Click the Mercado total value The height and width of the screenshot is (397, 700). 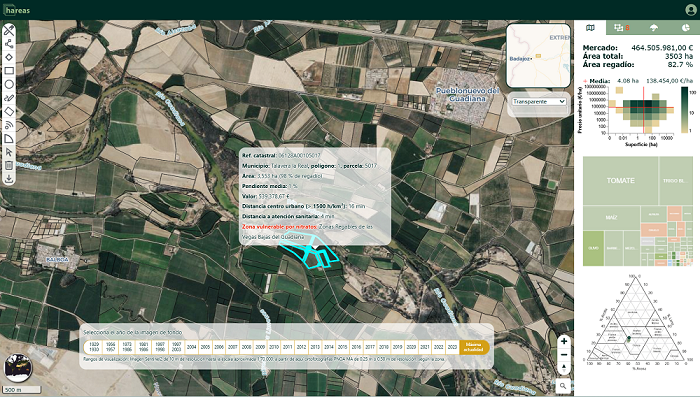662,48
